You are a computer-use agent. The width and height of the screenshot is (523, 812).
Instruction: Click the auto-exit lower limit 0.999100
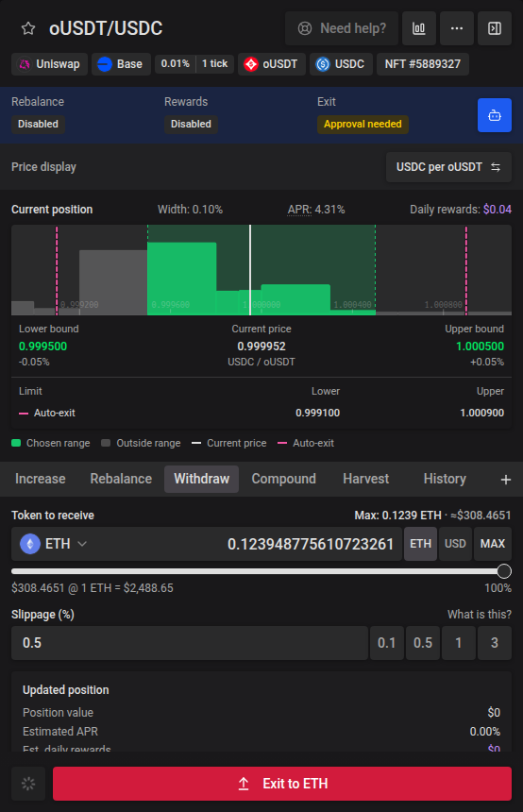tap(318, 414)
